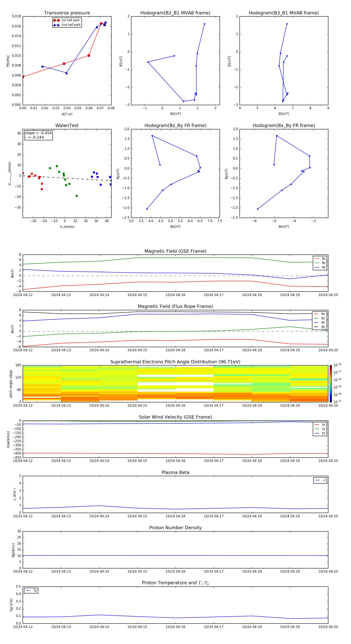Click the lowest blue triangle in Transverse pressure
Viewport: 351px width, 644px height.
66,73
